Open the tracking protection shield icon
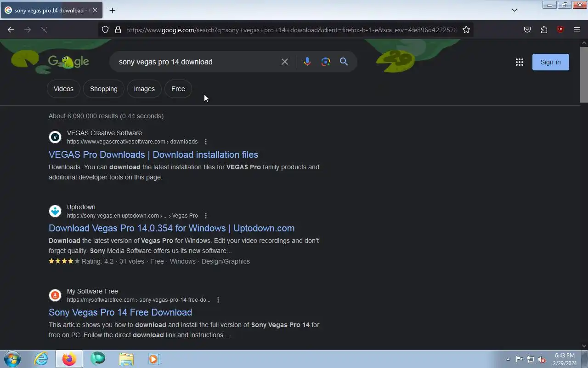This screenshot has height=368, width=588. coord(105,29)
